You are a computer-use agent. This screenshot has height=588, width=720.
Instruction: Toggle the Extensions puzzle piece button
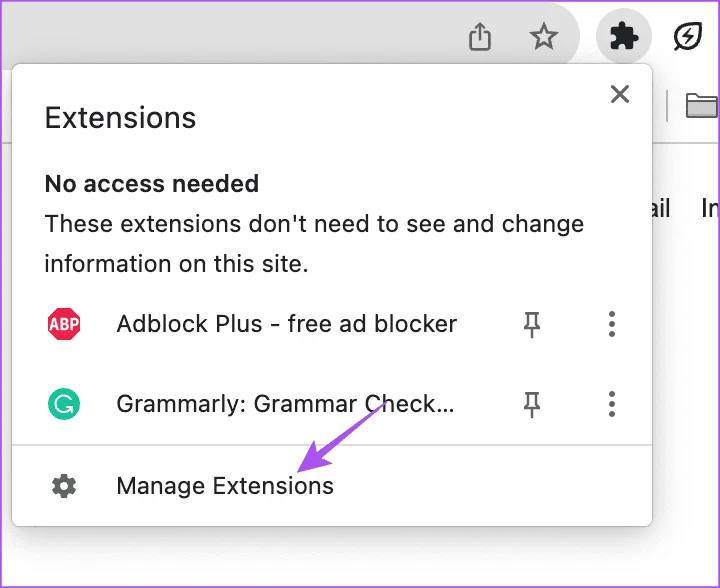(x=624, y=36)
